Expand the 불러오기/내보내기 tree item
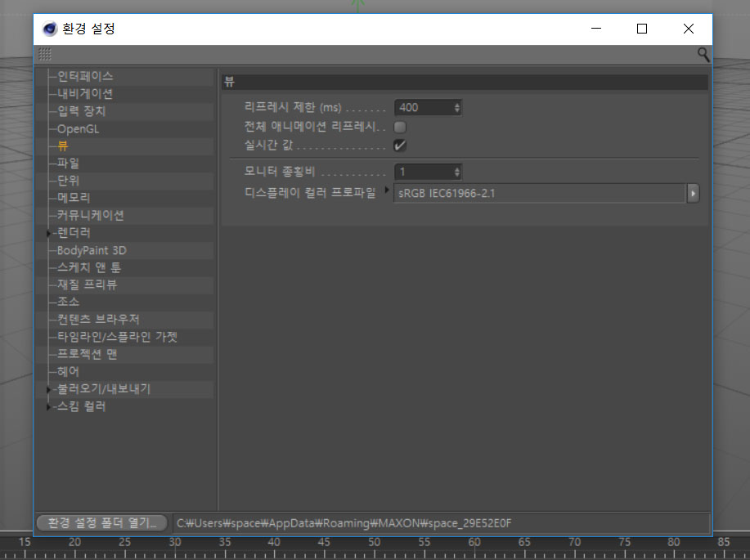The width and height of the screenshot is (750, 560). pyautogui.click(x=48, y=390)
